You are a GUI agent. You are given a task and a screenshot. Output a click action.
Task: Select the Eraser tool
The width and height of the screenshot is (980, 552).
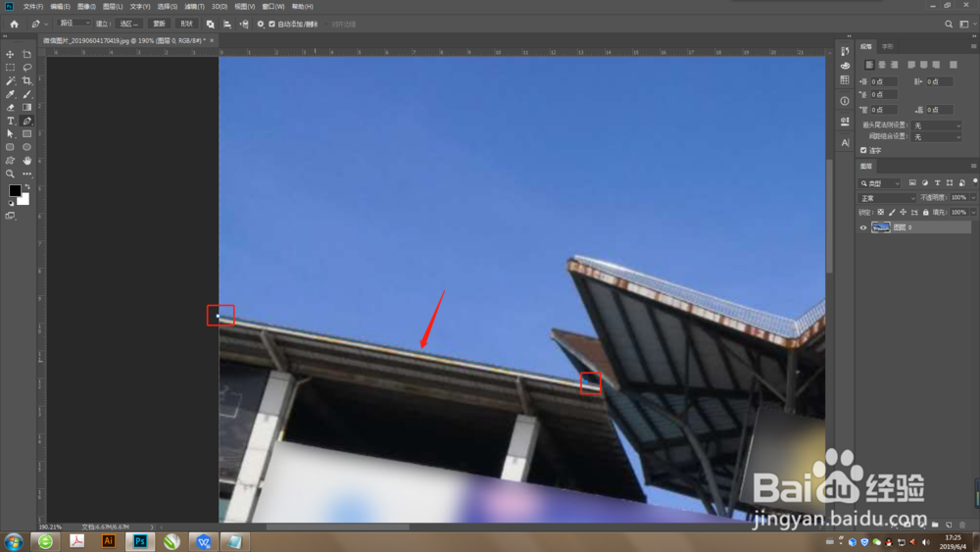click(x=10, y=108)
